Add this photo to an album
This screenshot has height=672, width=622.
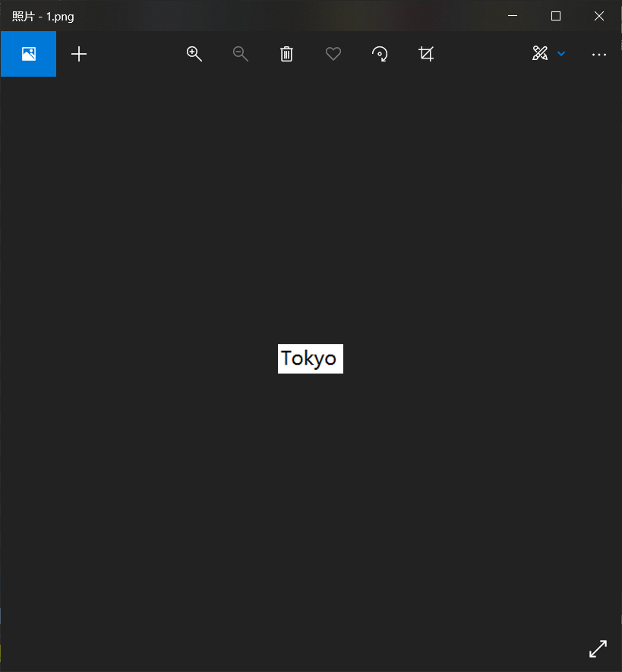79,54
